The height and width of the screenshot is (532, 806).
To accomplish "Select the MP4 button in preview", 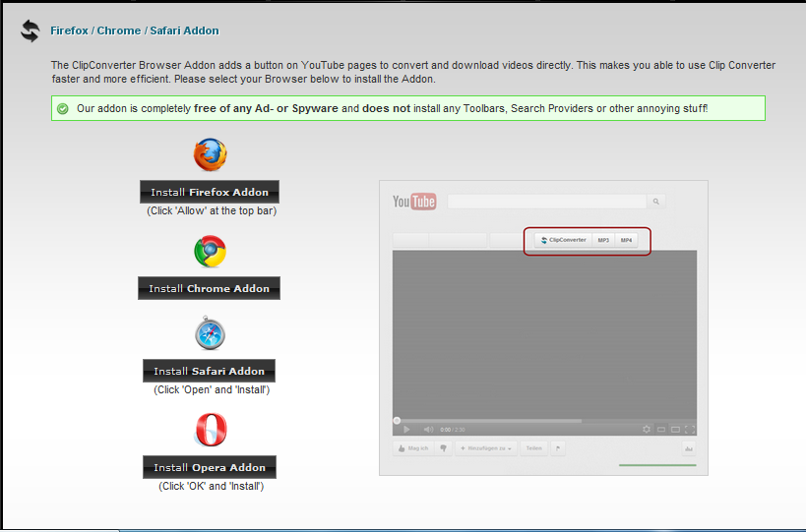I will pyautogui.click(x=626, y=240).
